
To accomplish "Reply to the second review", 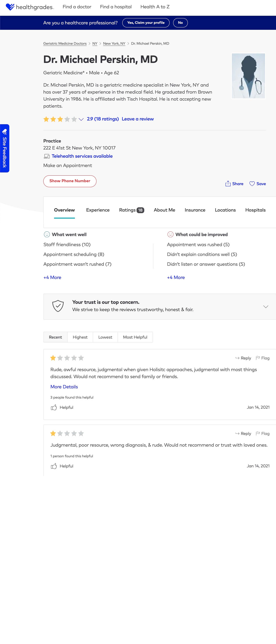I will (x=243, y=433).
